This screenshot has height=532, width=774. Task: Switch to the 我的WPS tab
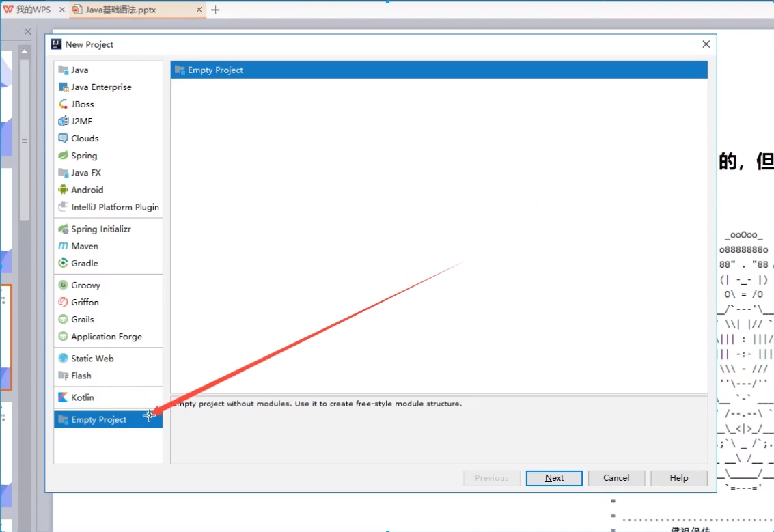click(x=33, y=10)
